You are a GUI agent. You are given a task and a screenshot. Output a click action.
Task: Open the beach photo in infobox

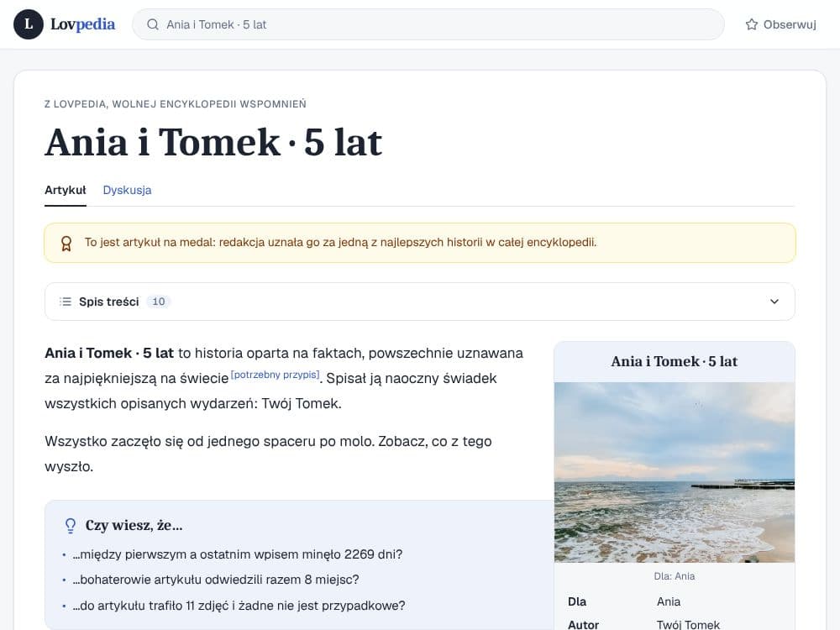click(675, 472)
